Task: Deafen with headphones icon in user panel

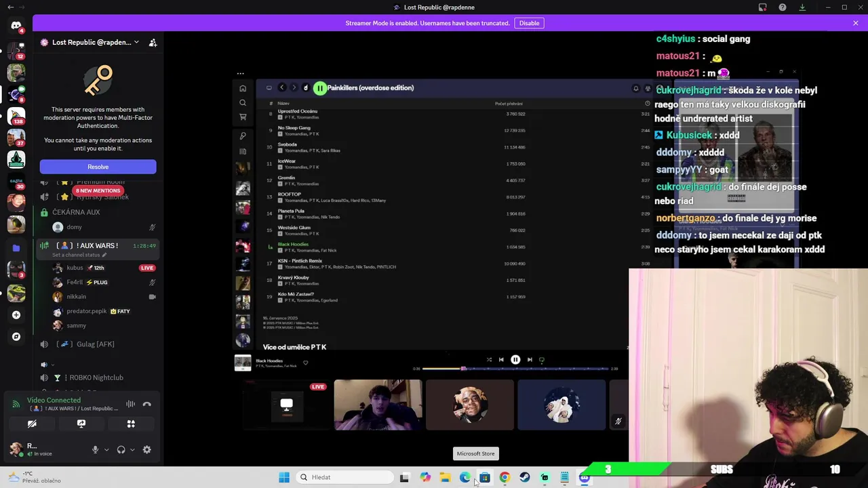Action: pos(121,449)
